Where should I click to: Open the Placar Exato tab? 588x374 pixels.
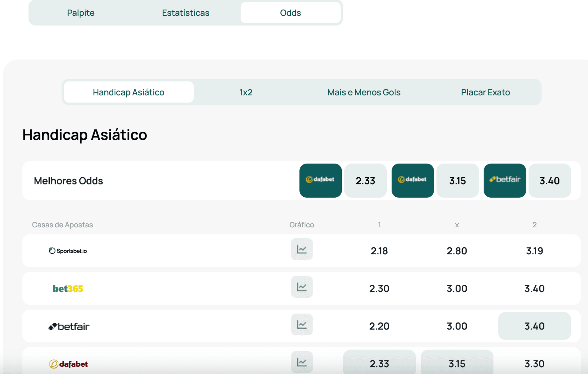click(x=485, y=92)
